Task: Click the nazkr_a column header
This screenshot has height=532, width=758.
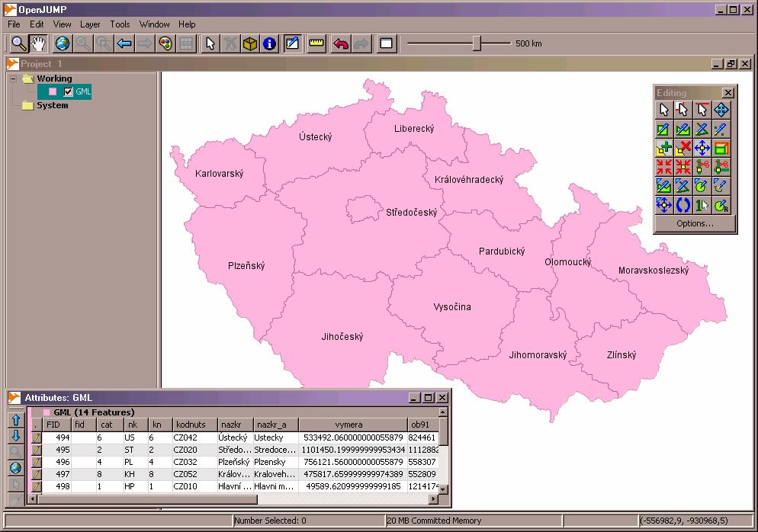Action: (x=275, y=425)
